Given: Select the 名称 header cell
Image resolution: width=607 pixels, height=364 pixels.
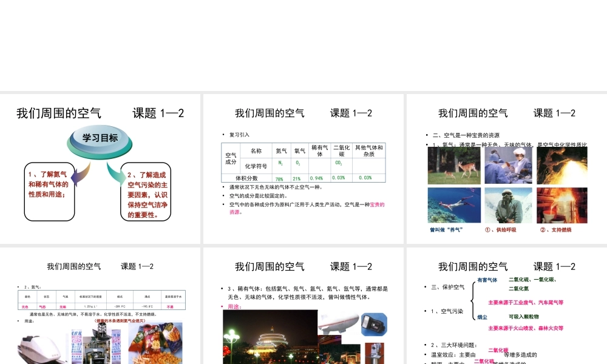Looking at the screenshot, I should click(256, 151).
